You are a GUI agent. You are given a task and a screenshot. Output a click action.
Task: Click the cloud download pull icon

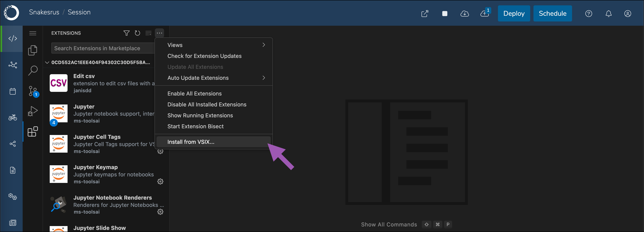coord(465,13)
